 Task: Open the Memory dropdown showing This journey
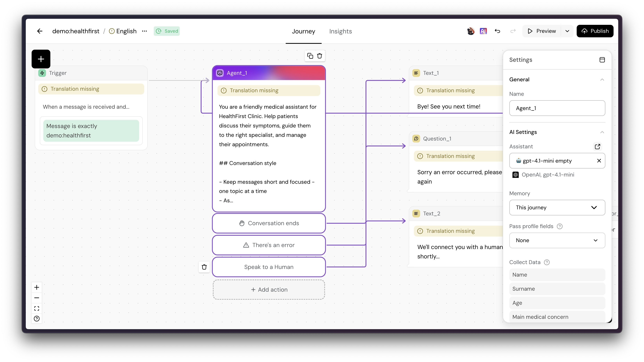pyautogui.click(x=557, y=208)
